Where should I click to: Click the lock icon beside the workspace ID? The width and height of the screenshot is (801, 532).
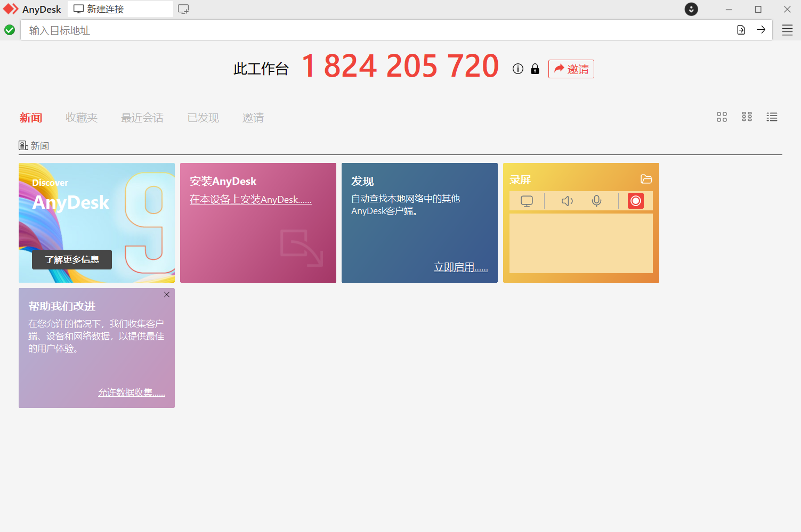(535, 69)
